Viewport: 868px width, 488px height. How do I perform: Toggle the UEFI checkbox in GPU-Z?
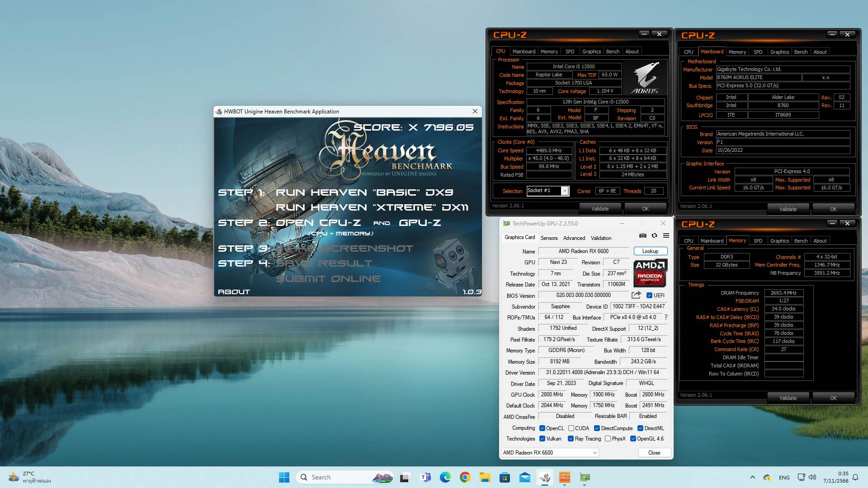point(649,296)
